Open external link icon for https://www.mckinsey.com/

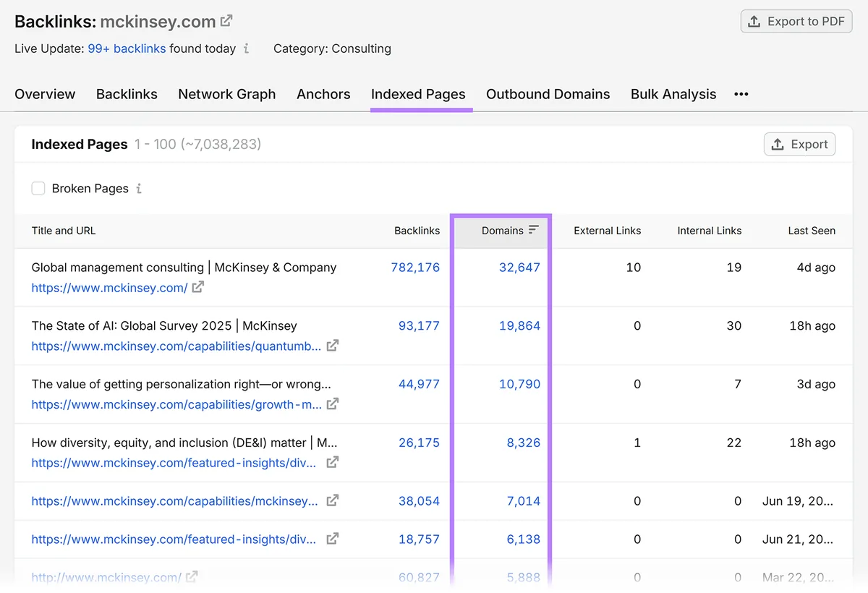[197, 287]
